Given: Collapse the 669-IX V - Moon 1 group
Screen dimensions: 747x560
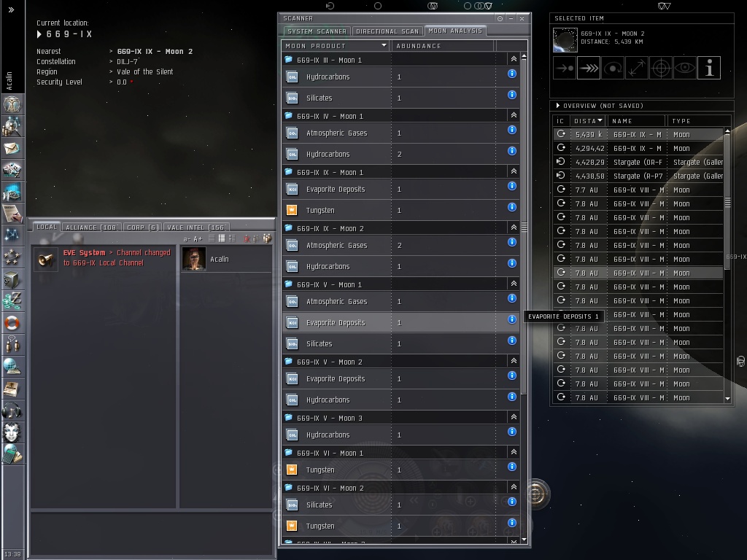Looking at the screenshot, I should (514, 284).
